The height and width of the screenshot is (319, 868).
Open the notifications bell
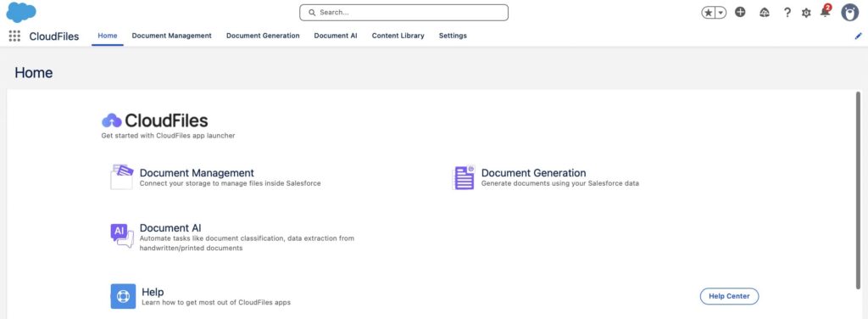click(826, 12)
